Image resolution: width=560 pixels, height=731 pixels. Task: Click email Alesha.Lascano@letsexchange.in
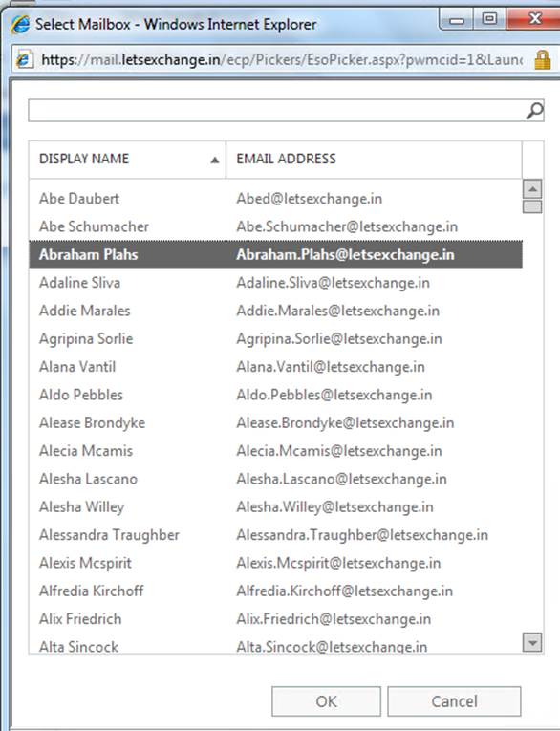(x=341, y=479)
